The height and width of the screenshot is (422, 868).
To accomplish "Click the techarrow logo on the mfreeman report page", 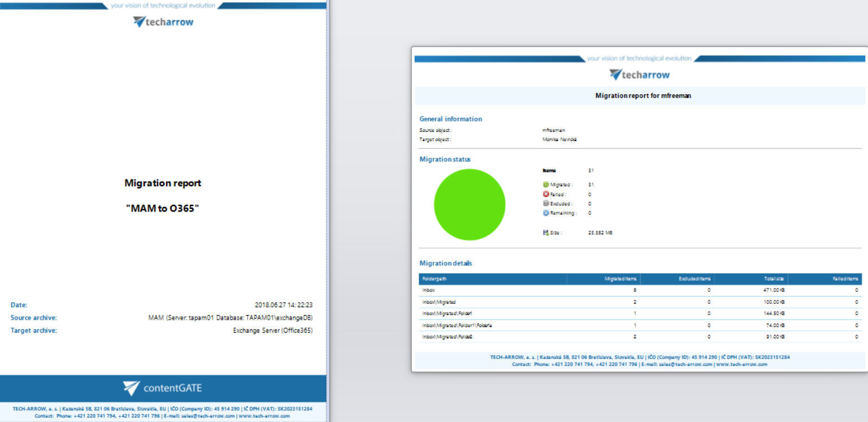I will 640,75.
